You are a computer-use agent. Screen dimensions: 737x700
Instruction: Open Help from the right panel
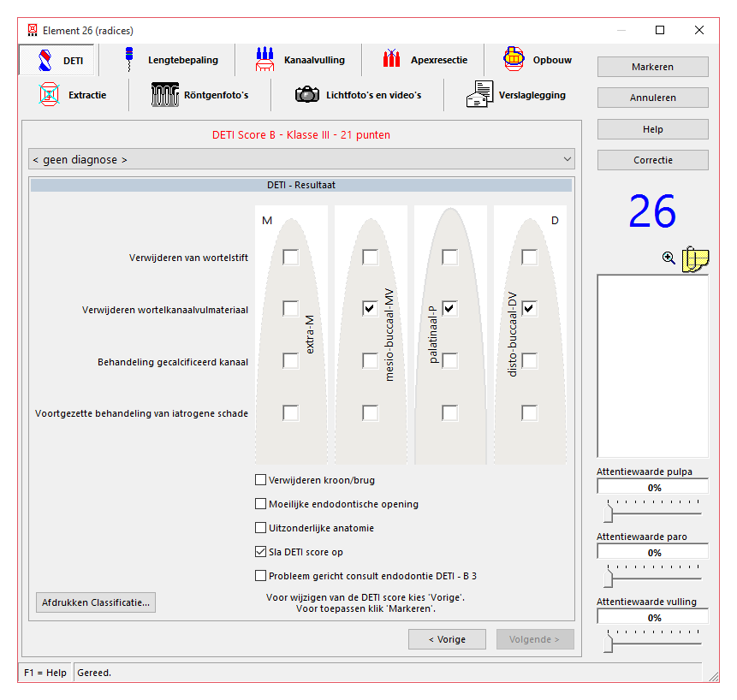pyautogui.click(x=652, y=129)
